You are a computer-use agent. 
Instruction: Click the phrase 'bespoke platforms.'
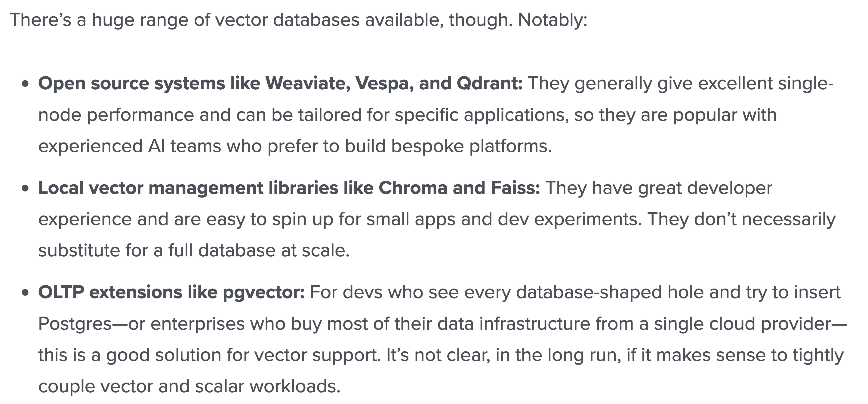pyautogui.click(x=471, y=146)
